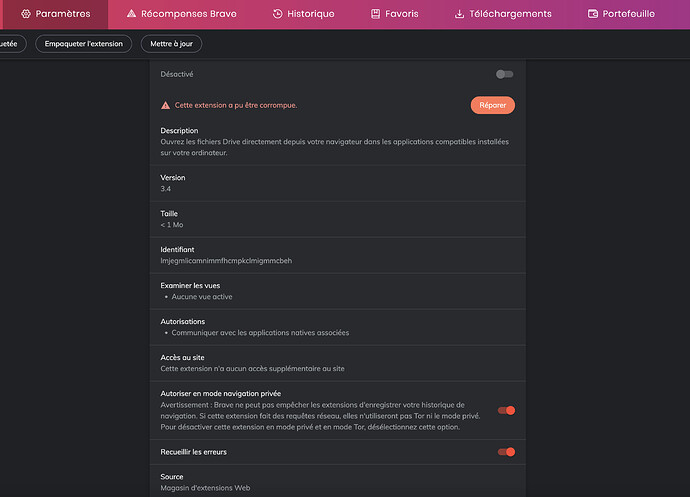The height and width of the screenshot is (497, 690).
Task: Open the Favoris tab
Action: pyautogui.click(x=394, y=14)
